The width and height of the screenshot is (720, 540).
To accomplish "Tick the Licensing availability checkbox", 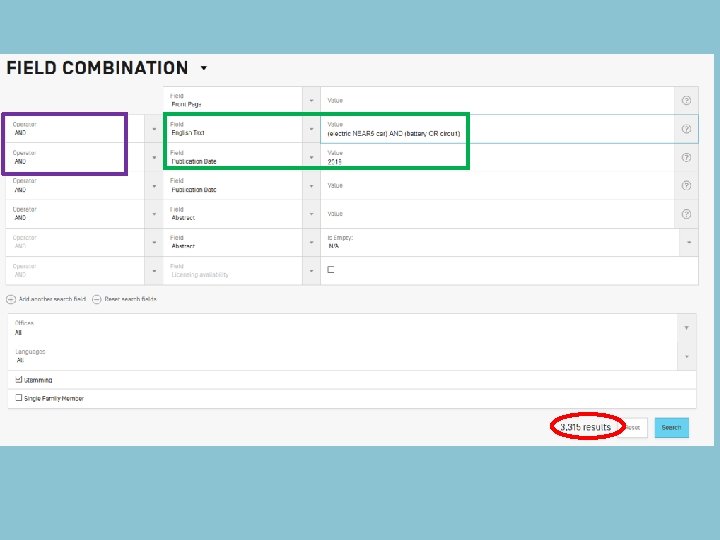I will (x=331, y=270).
